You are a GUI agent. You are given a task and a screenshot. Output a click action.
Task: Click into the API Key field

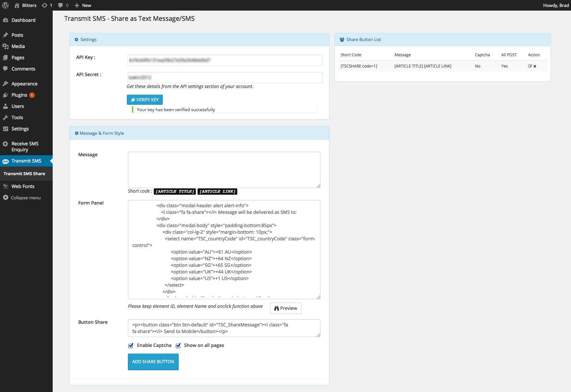(x=225, y=60)
